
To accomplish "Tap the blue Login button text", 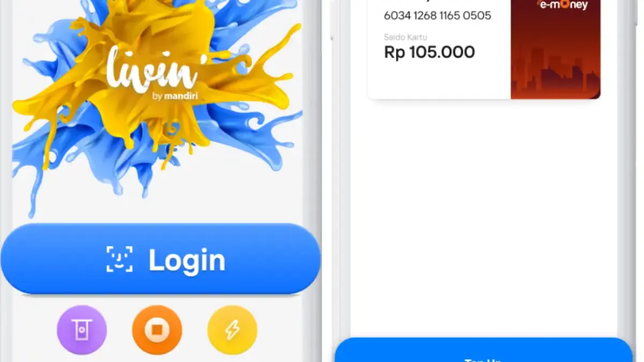I will point(187,260).
